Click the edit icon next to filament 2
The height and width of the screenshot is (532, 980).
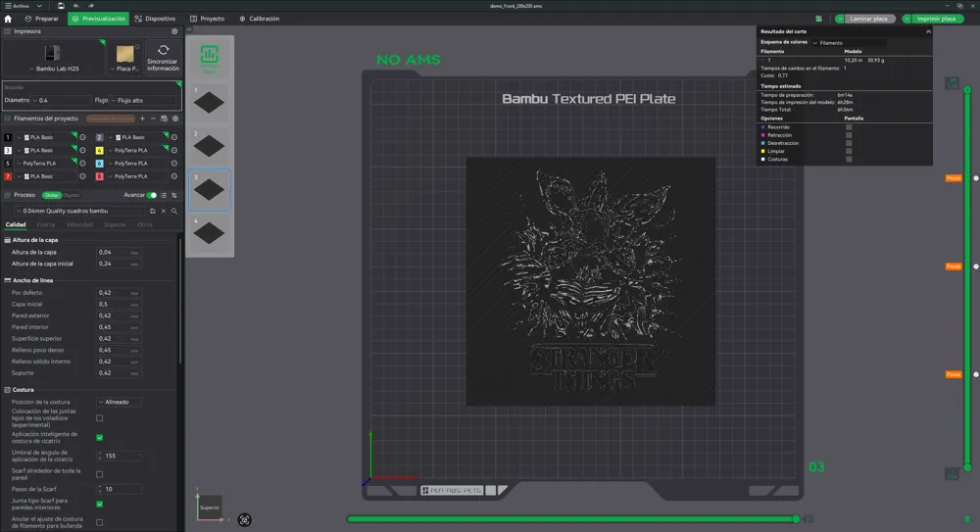tap(174, 137)
